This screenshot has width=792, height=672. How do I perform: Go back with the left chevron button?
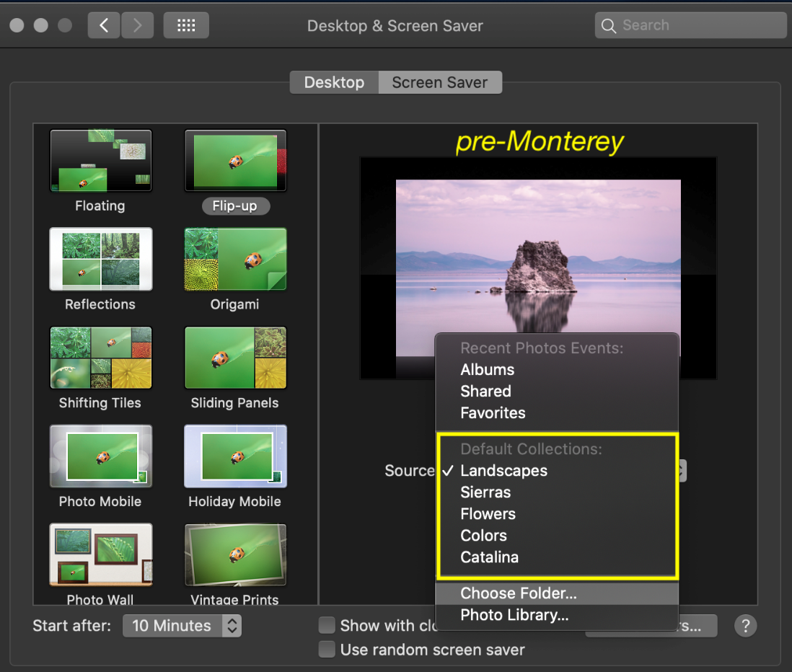(104, 25)
